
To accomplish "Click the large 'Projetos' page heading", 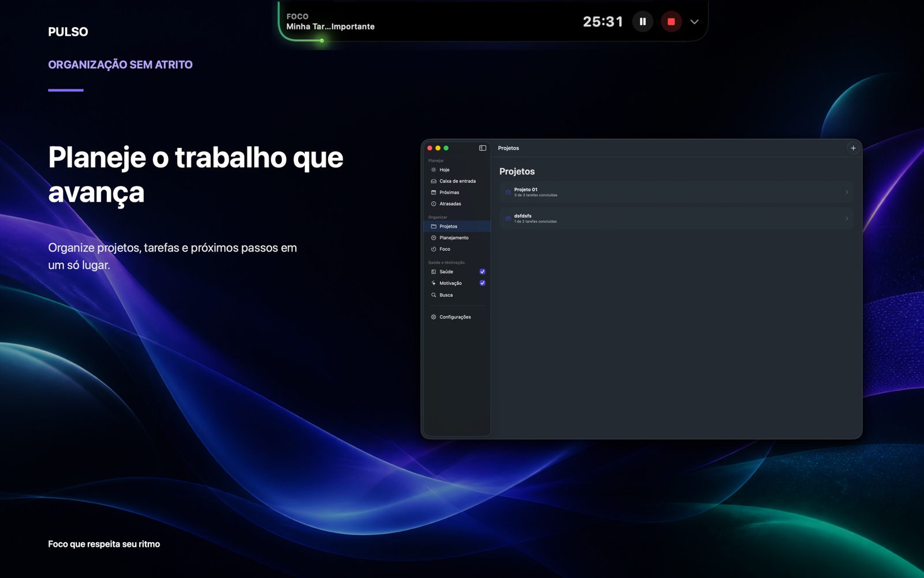I will 517,172.
